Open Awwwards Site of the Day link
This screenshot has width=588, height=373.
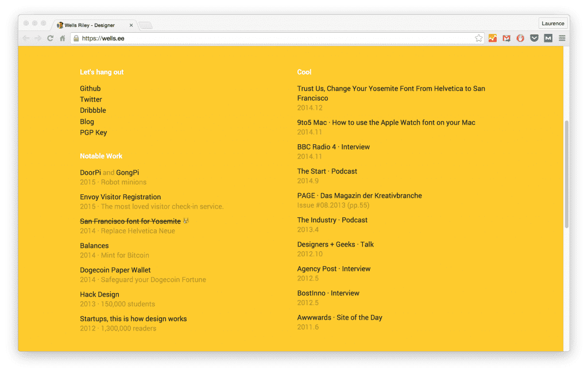click(x=340, y=318)
